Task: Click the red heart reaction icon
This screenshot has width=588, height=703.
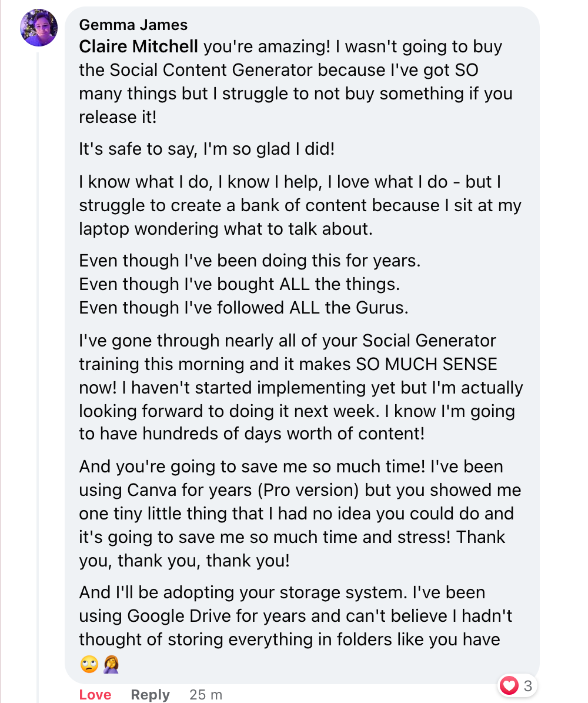Action: [x=509, y=685]
